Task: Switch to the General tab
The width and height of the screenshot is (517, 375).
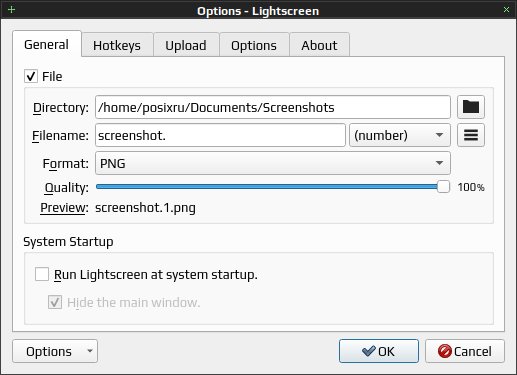Action: click(x=47, y=44)
